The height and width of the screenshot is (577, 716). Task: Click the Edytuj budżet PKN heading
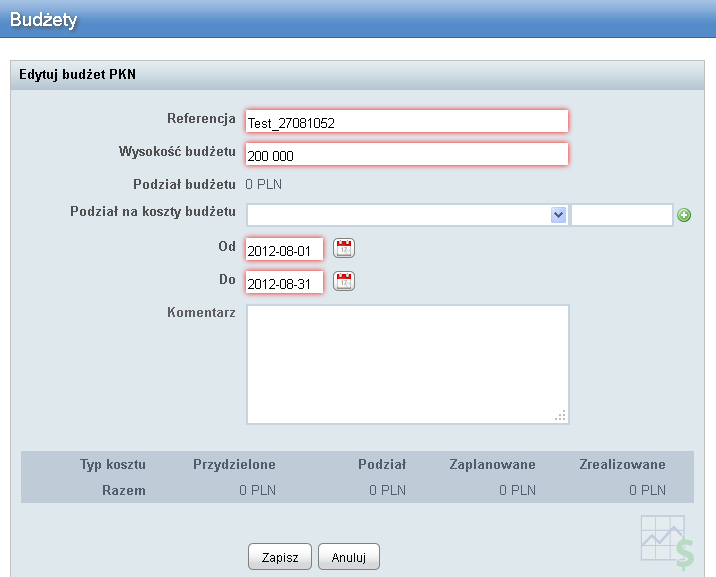(x=78, y=74)
